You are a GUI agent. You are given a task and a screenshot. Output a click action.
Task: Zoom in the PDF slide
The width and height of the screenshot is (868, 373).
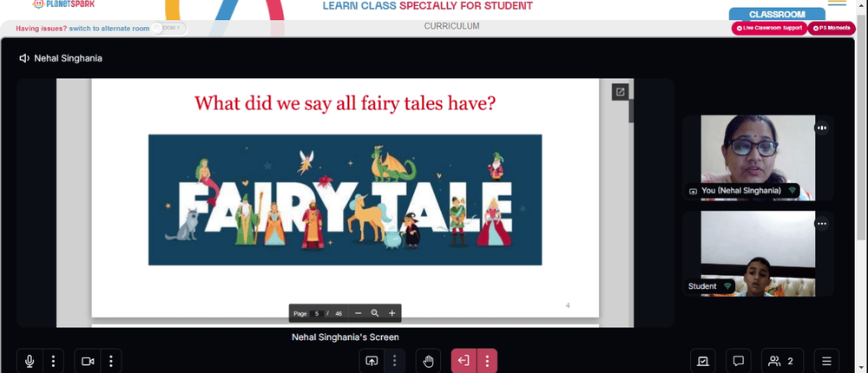[x=392, y=313]
